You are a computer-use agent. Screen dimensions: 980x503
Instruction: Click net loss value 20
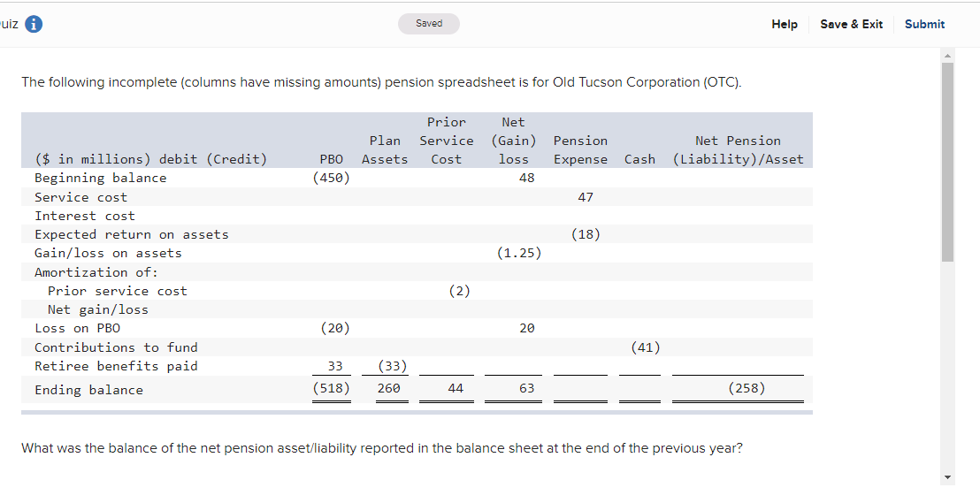coord(527,329)
